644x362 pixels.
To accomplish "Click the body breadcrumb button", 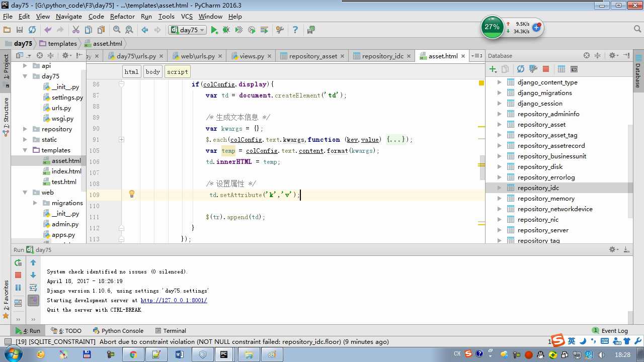I will point(152,72).
